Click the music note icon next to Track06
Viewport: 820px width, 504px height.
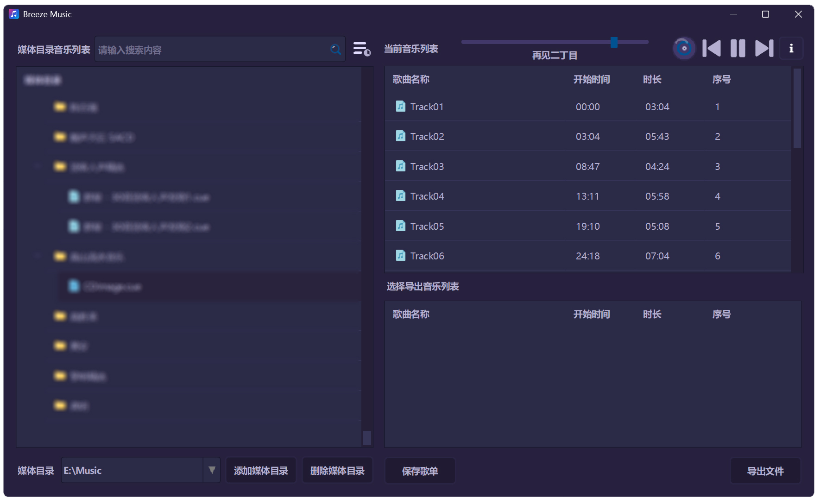click(x=400, y=255)
